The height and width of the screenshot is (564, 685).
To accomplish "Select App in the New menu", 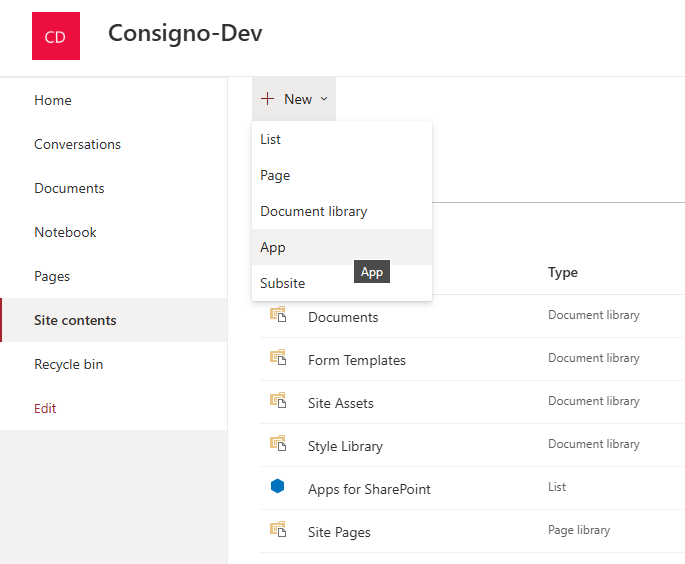I will pyautogui.click(x=342, y=247).
